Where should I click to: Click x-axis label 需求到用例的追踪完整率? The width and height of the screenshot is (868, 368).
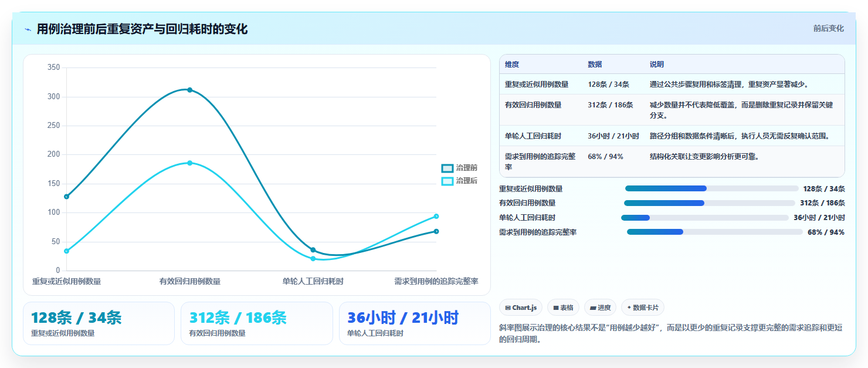coord(436,282)
